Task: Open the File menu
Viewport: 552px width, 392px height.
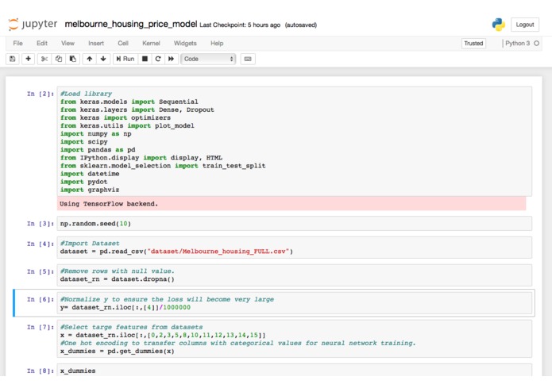Action: 17,43
